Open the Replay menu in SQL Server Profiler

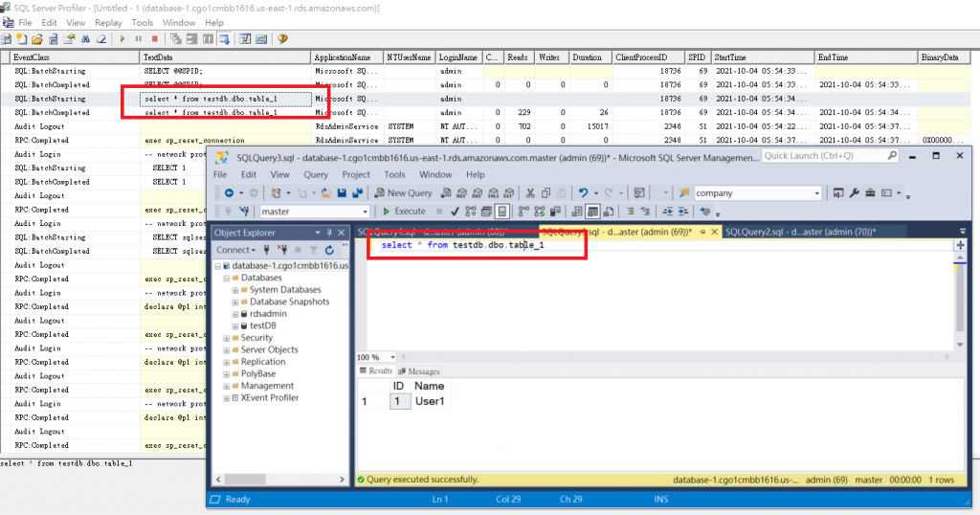coord(108,23)
